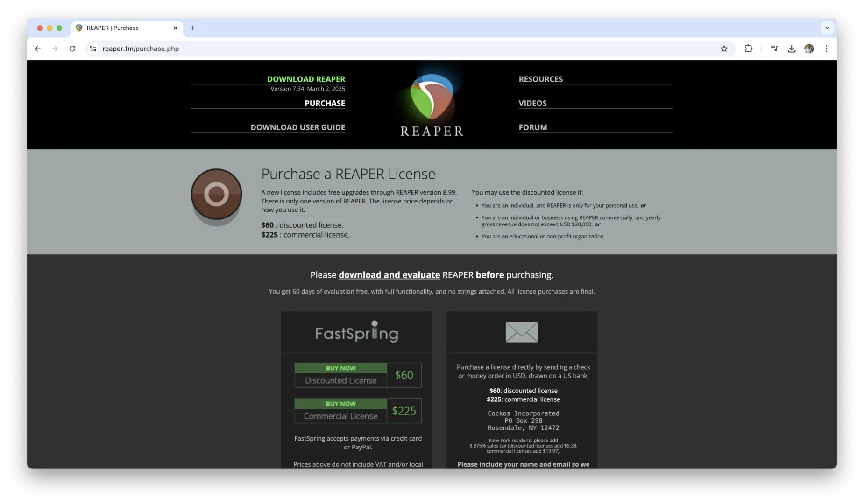This screenshot has height=504, width=864.
Task: Click the download and evaluate link
Action: point(389,275)
